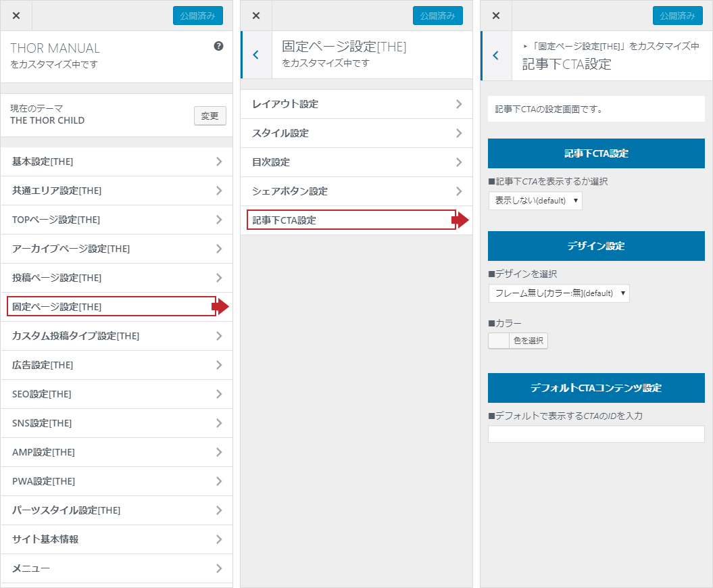Close the THOR MANUAL customizer panel

coord(16,16)
